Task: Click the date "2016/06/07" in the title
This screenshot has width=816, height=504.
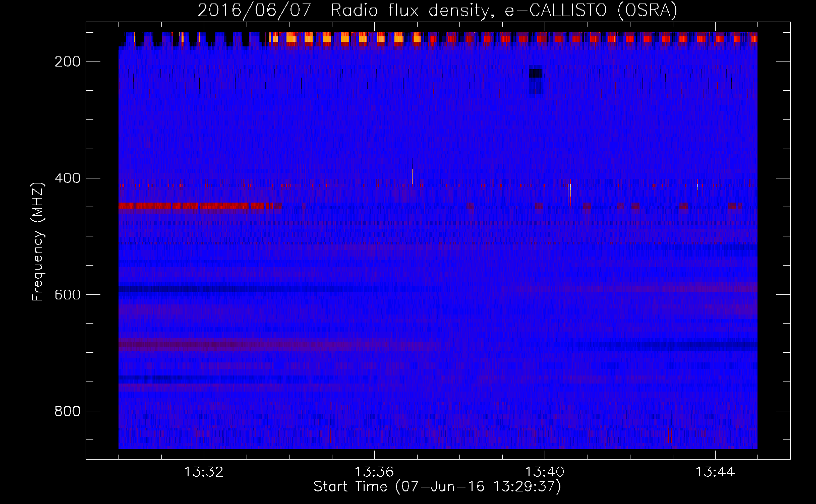Action: [254, 10]
